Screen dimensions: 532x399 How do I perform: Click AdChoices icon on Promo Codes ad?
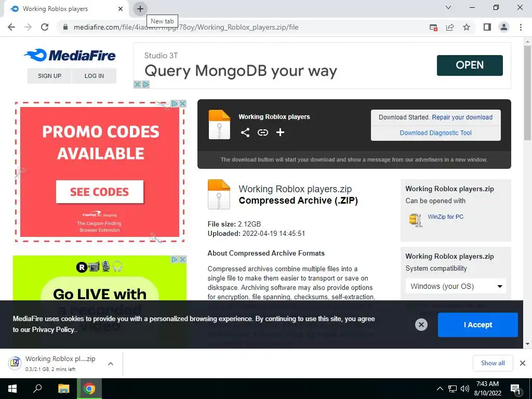[175, 103]
